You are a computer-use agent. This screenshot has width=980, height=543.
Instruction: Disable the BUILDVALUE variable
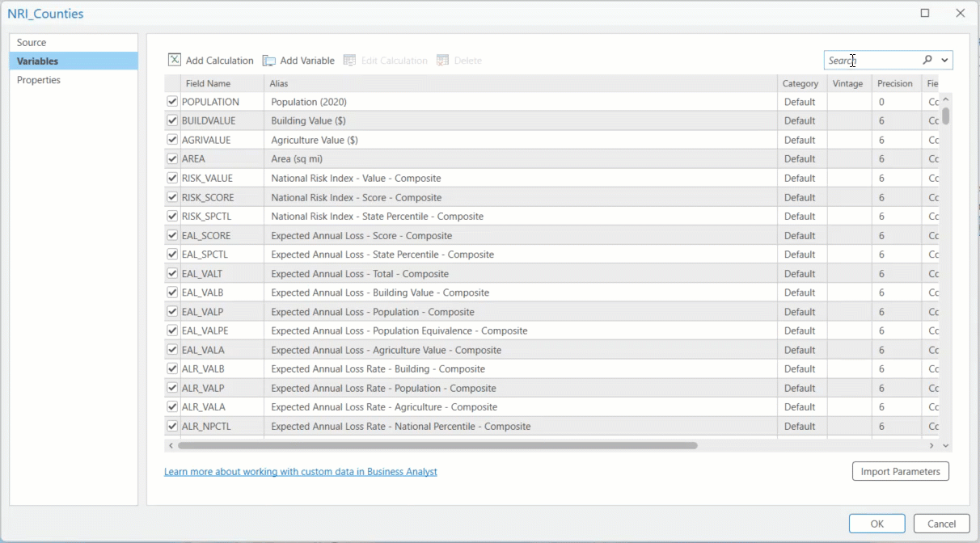171,120
